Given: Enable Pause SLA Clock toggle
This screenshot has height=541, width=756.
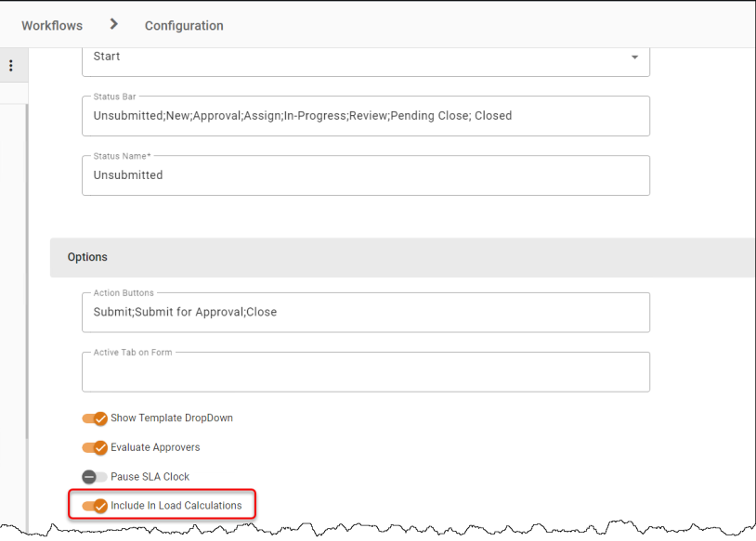Looking at the screenshot, I should (x=95, y=477).
